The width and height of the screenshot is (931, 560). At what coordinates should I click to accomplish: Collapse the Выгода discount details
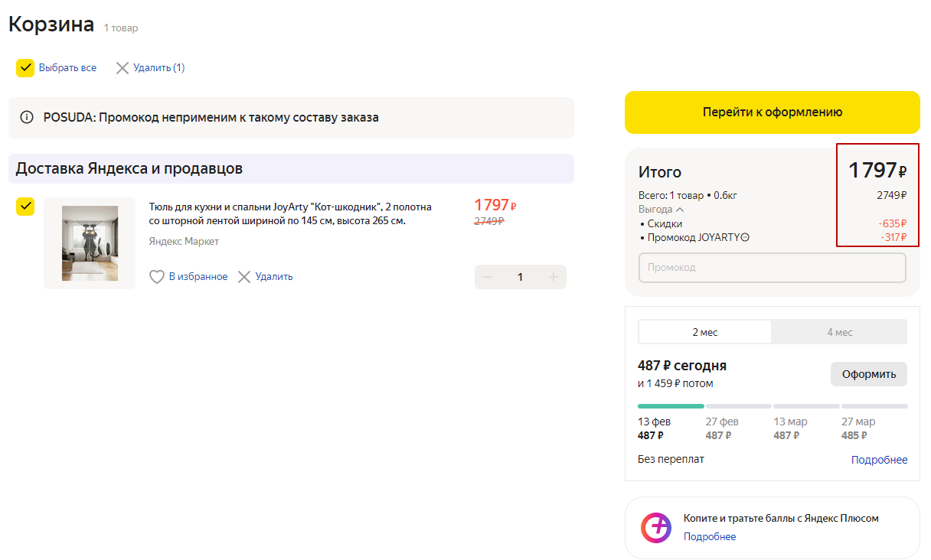[680, 210]
